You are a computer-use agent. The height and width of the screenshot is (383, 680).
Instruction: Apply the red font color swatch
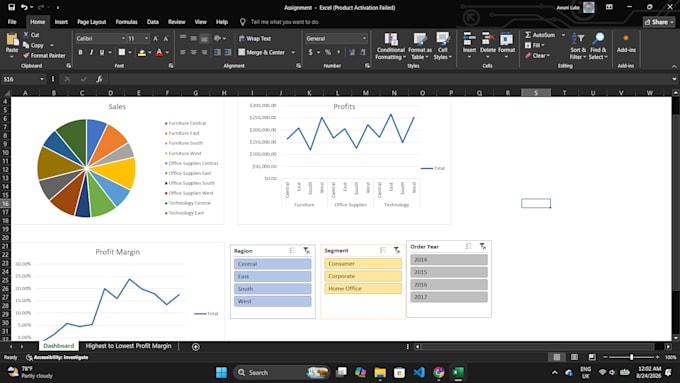tap(159, 52)
